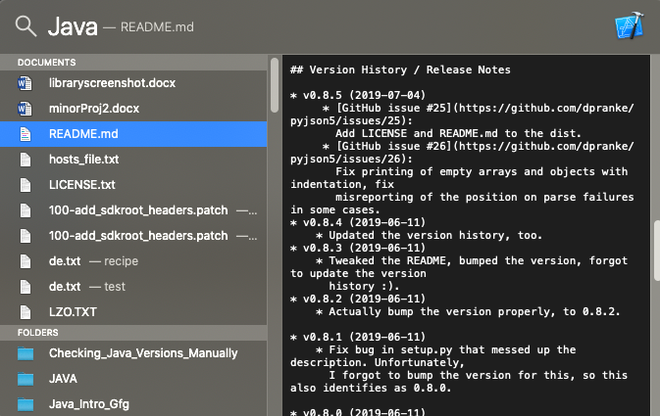The image size is (660, 416).
Task: Click the v0.8.2 (2019-06-11) line
Action: (x=358, y=299)
